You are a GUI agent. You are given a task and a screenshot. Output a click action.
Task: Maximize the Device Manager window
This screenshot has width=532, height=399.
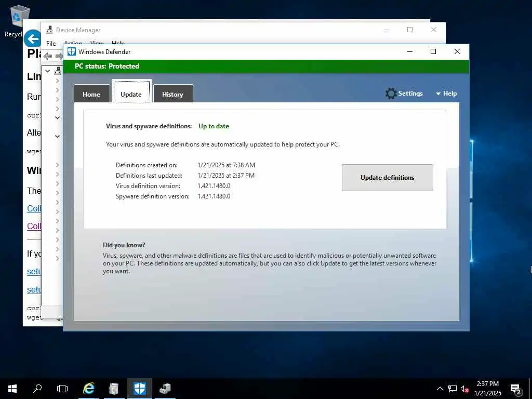(410, 30)
